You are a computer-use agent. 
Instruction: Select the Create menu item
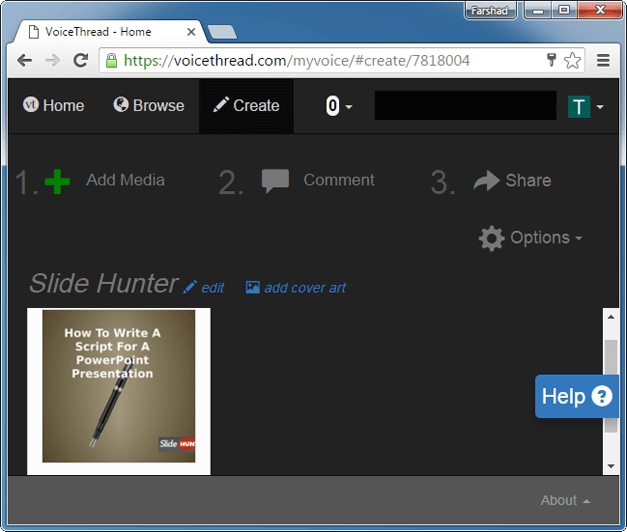tap(246, 106)
